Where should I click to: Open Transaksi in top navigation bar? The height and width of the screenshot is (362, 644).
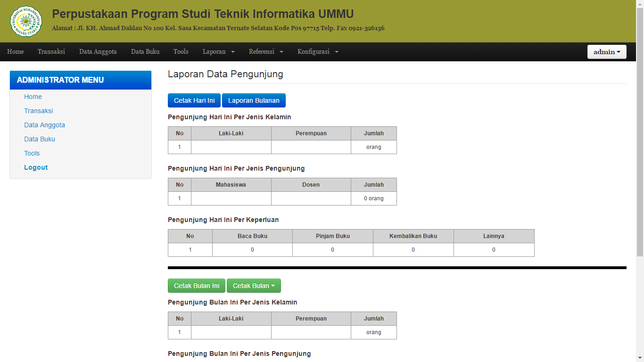click(x=51, y=51)
